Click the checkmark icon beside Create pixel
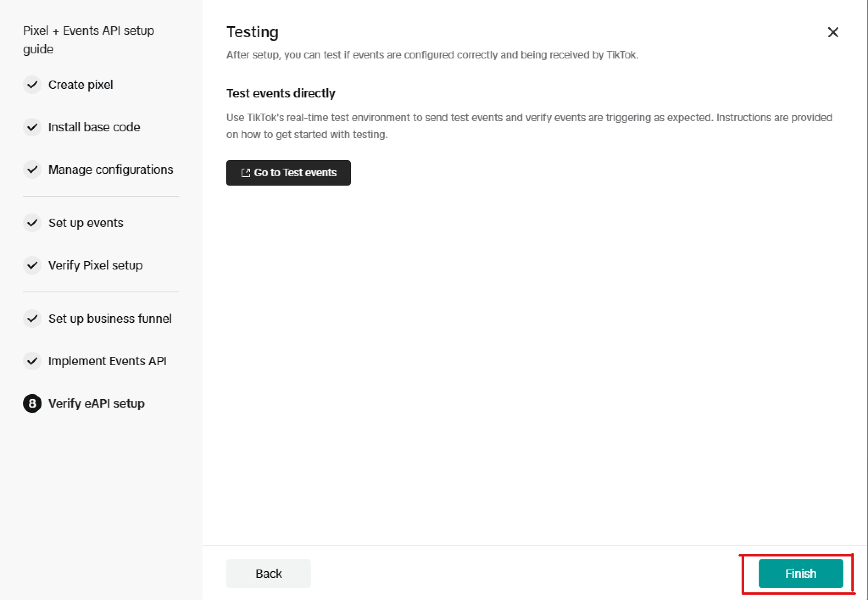This screenshot has height=600, width=868. (x=32, y=85)
